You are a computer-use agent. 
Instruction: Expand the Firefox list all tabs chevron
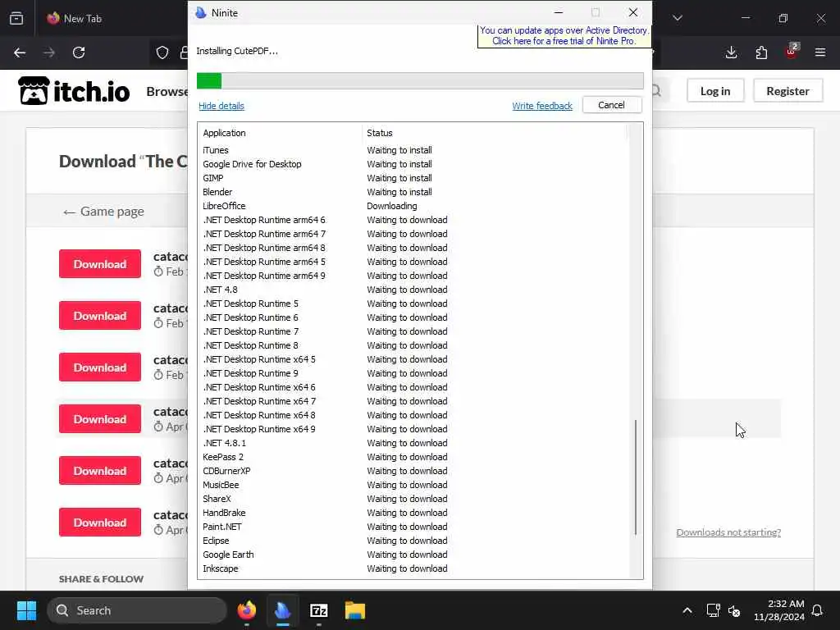(678, 18)
